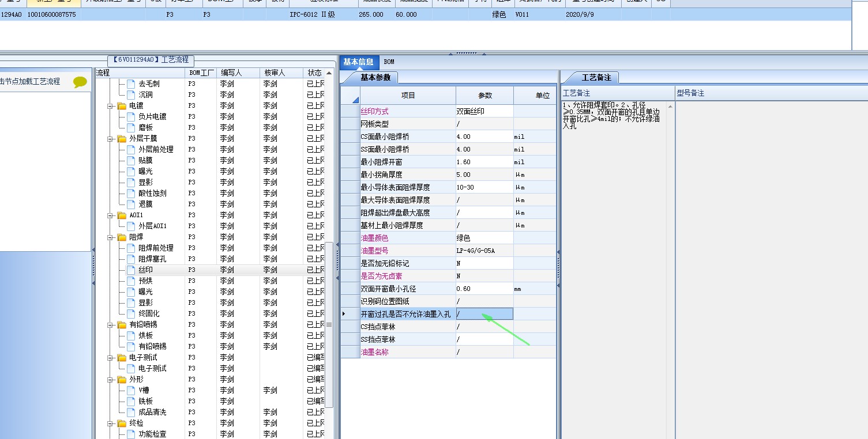
Task: Click the 【6V011294A0】工艺流程 panel tab
Action: click(x=151, y=59)
